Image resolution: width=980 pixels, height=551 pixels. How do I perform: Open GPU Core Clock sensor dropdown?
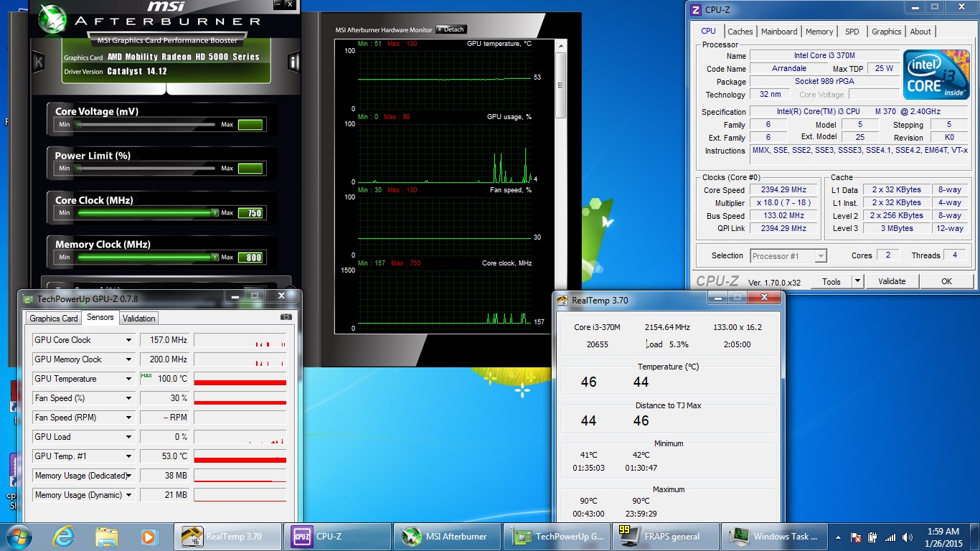pos(129,340)
